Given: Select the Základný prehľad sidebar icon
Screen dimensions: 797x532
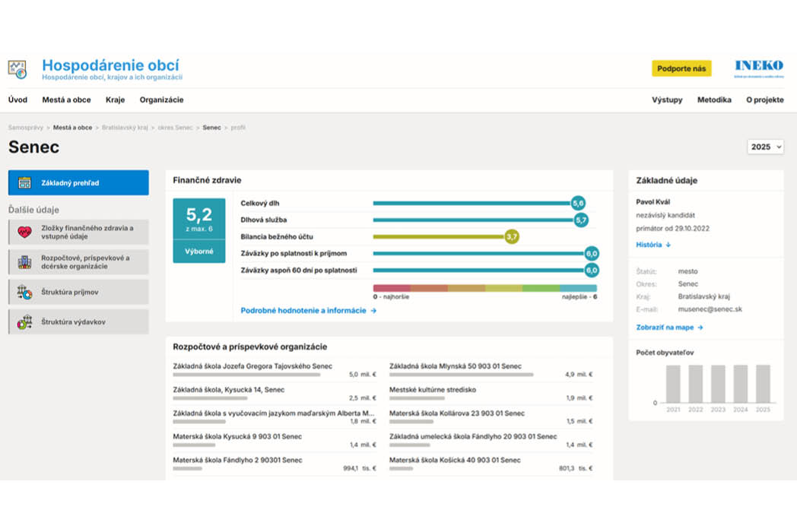Looking at the screenshot, I should coord(24,183).
